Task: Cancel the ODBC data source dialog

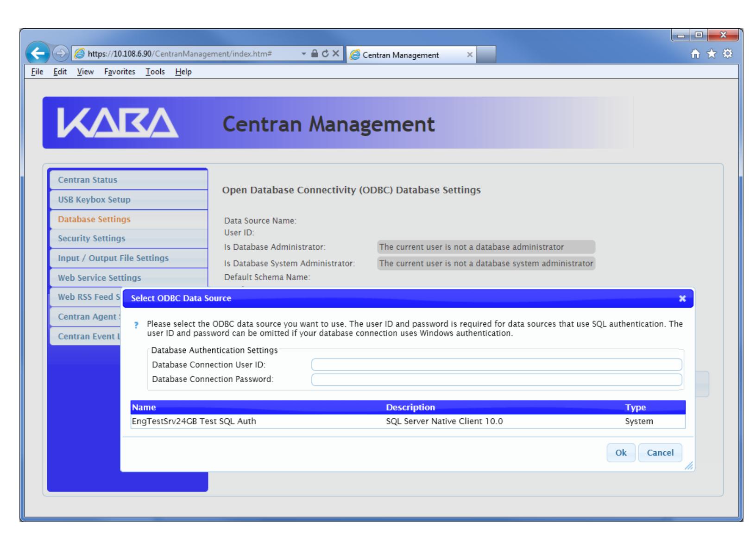Action: (x=660, y=453)
